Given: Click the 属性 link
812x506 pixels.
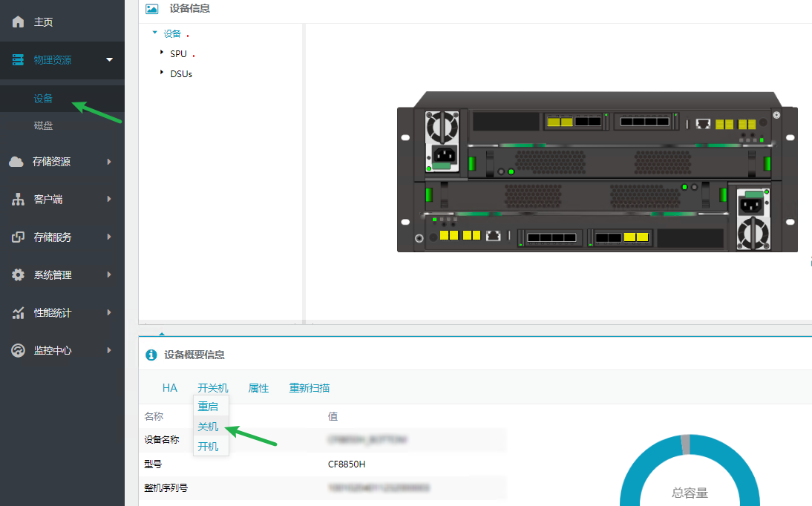Looking at the screenshot, I should pyautogui.click(x=258, y=388).
